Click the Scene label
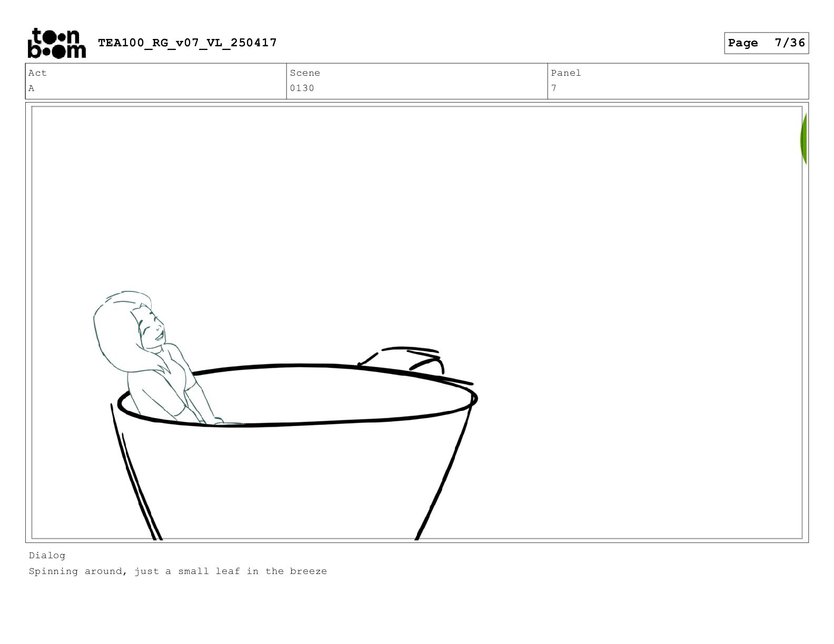Screen dimensions: 834x644 [x=305, y=73]
